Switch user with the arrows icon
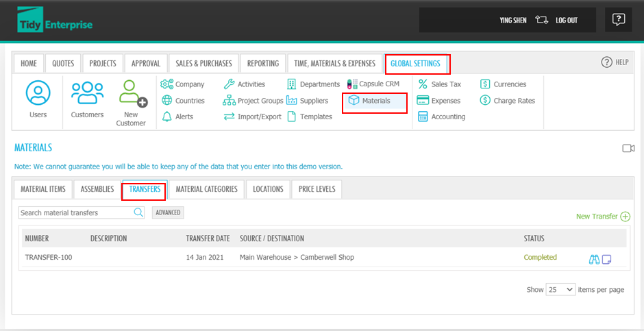The width and height of the screenshot is (644, 331). 542,21
